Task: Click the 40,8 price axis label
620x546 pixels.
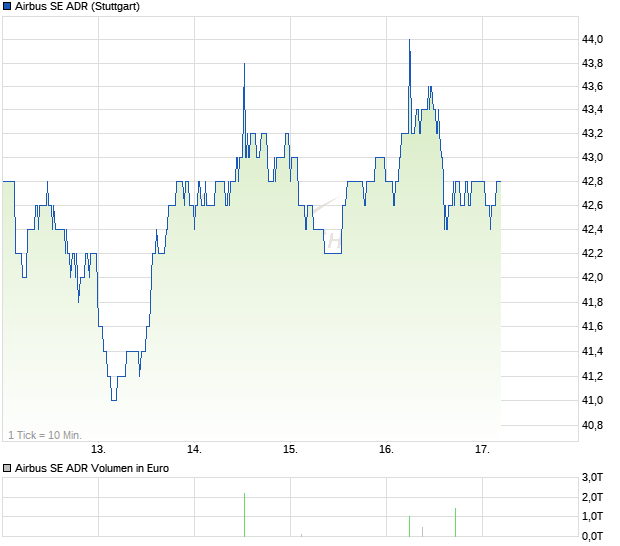Action: (x=592, y=426)
